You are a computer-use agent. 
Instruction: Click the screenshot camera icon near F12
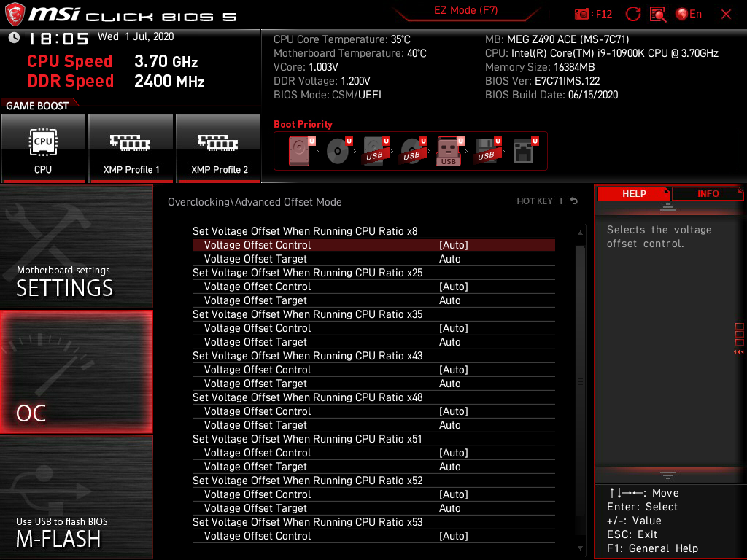point(582,14)
